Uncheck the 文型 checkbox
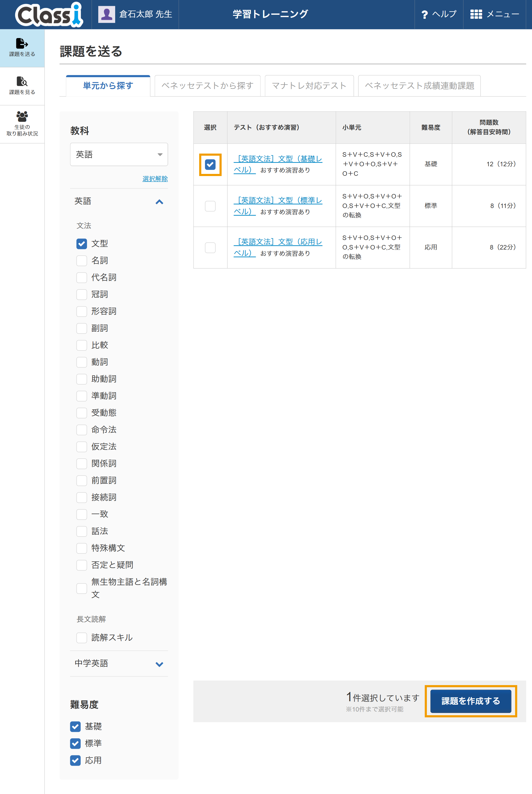 point(81,243)
